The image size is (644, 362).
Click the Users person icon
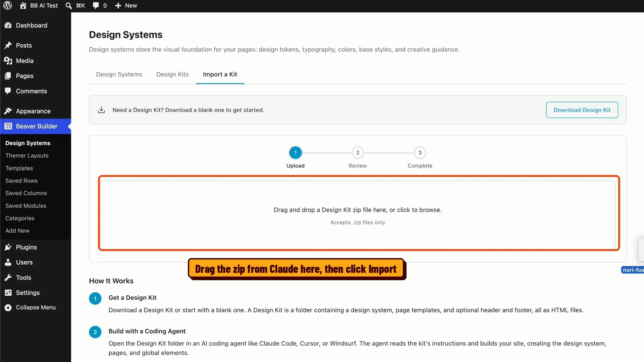(8, 262)
